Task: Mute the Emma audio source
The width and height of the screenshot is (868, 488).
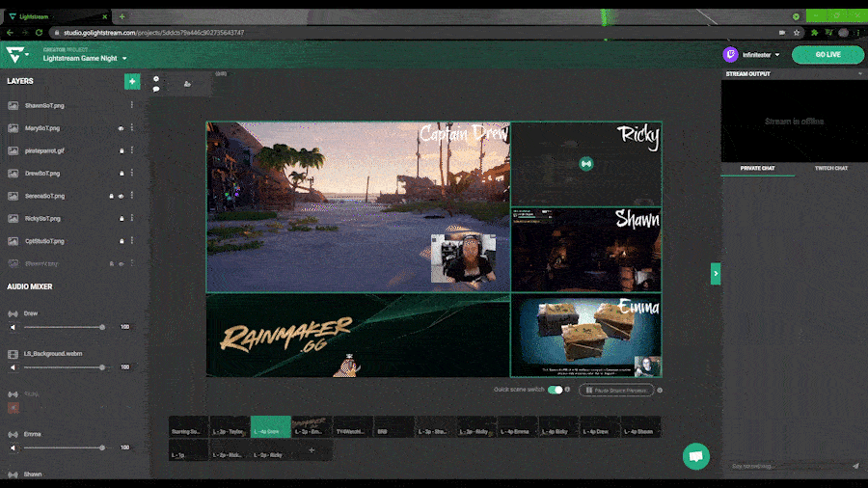Action: 13,448
